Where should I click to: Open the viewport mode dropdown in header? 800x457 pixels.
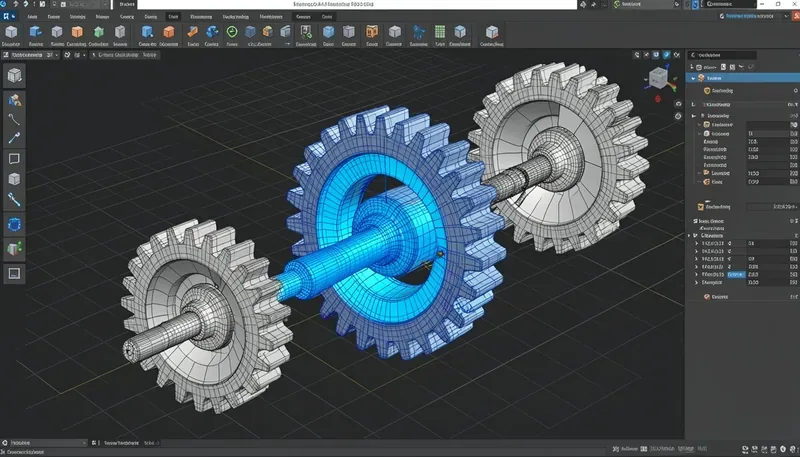(x=31, y=55)
